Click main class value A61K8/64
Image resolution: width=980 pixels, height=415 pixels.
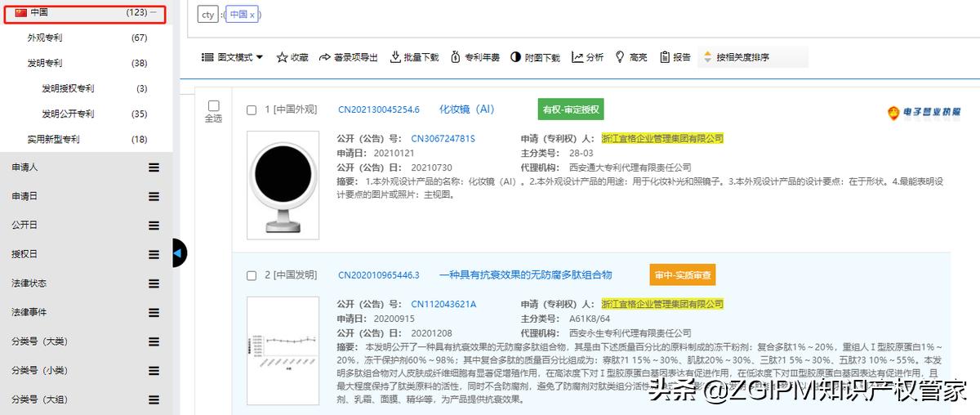tap(590, 319)
